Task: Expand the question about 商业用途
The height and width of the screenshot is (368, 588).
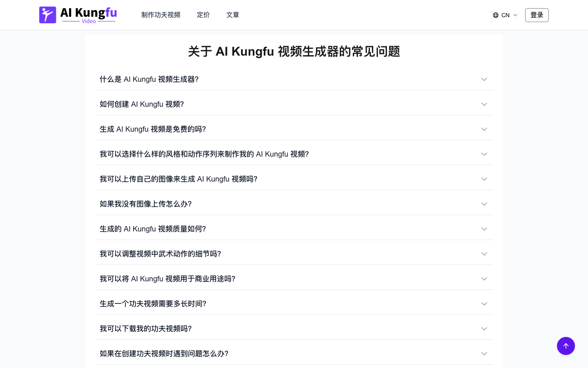Action: click(294, 279)
